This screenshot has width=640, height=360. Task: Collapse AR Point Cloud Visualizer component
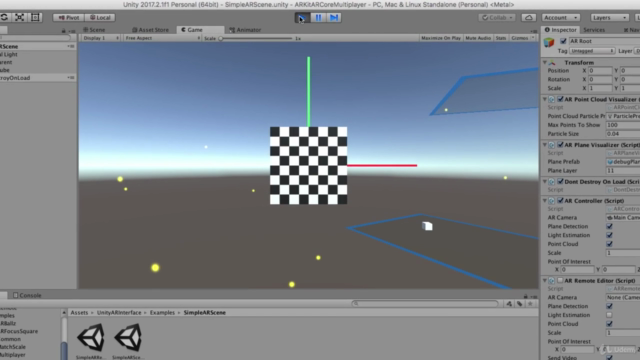pyautogui.click(x=545, y=99)
